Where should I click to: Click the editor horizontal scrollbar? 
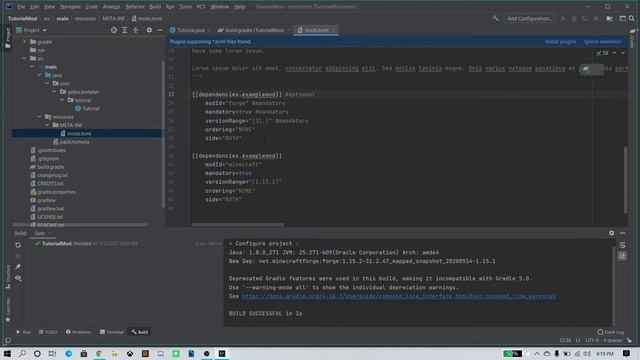coord(238,224)
